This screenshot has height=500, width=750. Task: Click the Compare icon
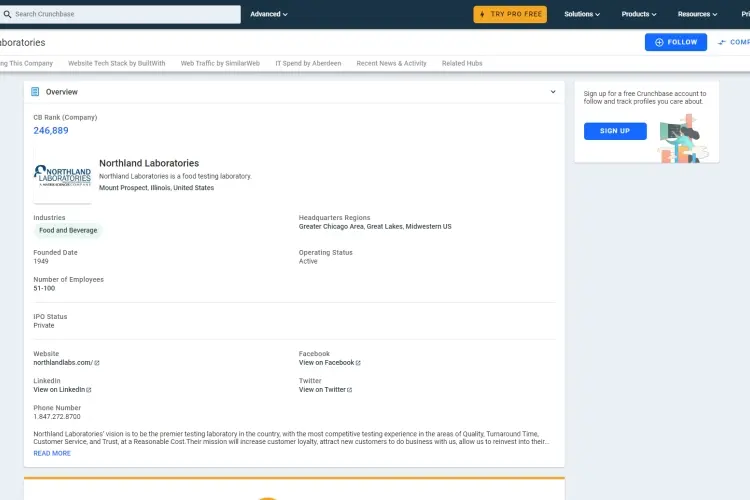(x=722, y=43)
